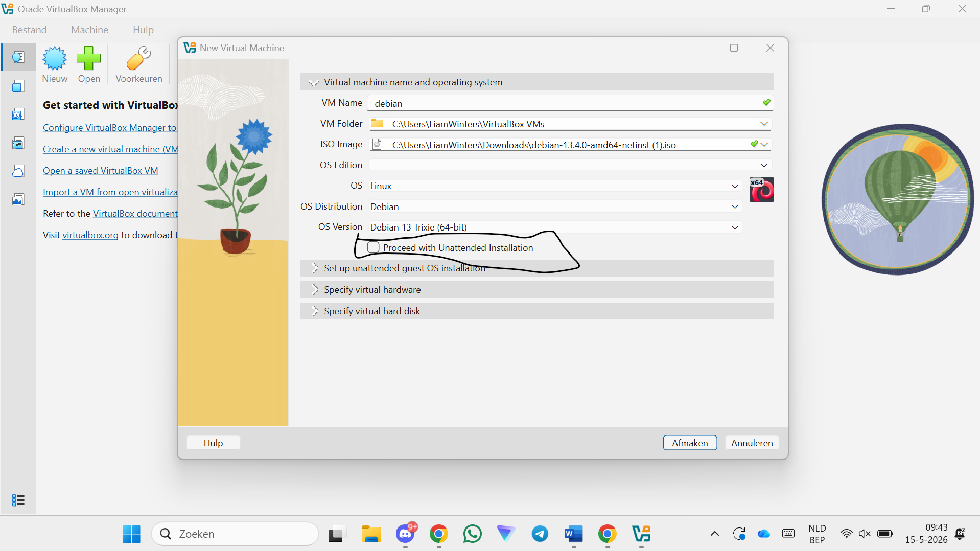980x551 pixels.
Task: Open WhatsApp from taskbar
Action: click(473, 534)
